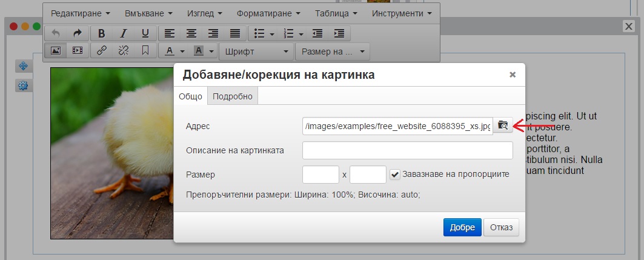This screenshot has width=644, height=260.
Task: Switch to the Общо tab
Action: coord(191,96)
